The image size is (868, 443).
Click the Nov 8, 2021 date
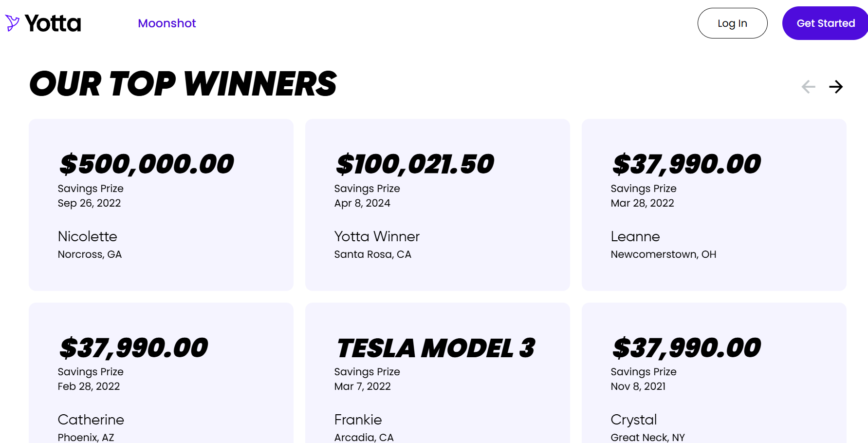(x=638, y=386)
